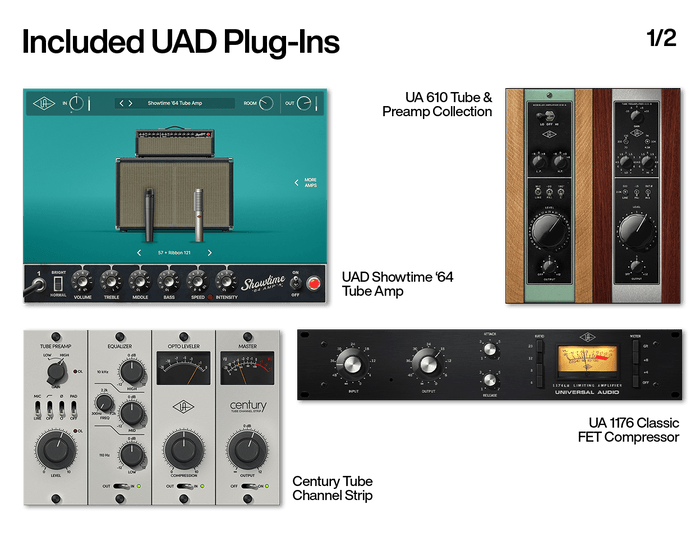The width and height of the screenshot is (700, 550).
Task: Click the UA logo in Showtime amp header
Action: (x=43, y=104)
